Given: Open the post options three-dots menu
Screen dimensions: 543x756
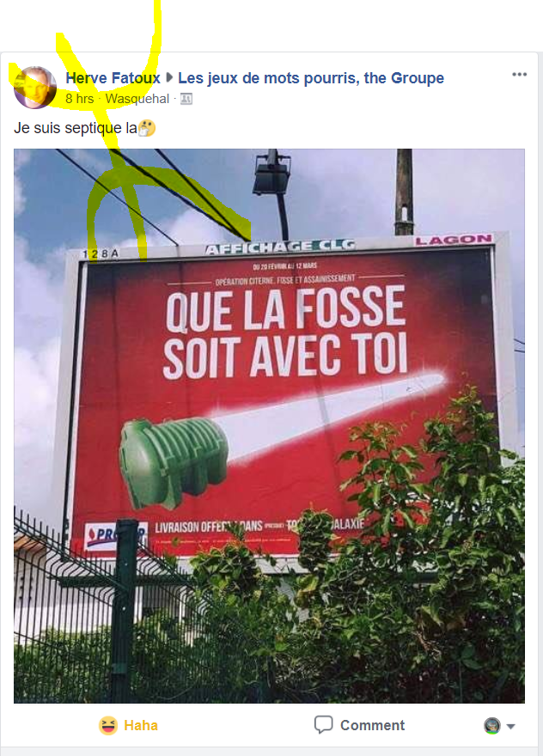Looking at the screenshot, I should [519, 74].
